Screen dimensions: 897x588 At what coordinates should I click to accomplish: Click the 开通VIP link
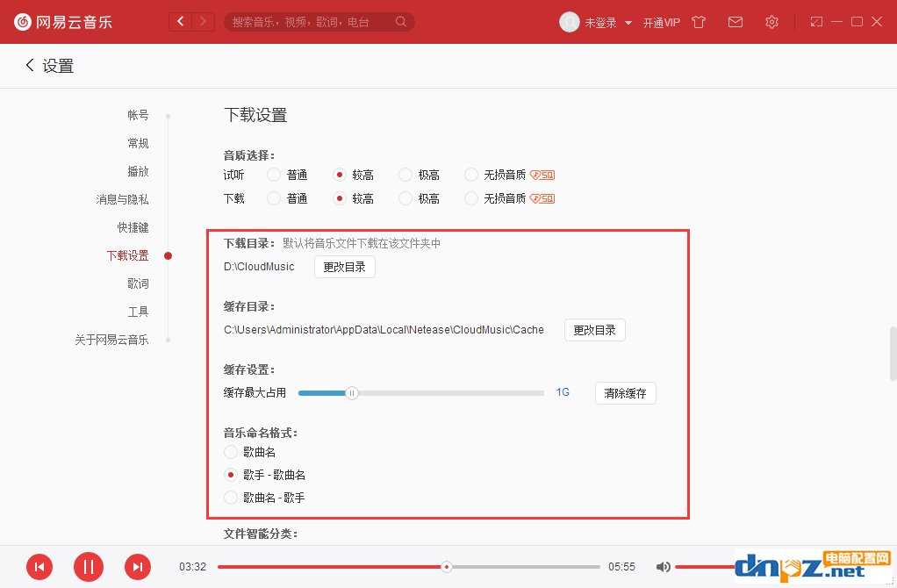661,23
